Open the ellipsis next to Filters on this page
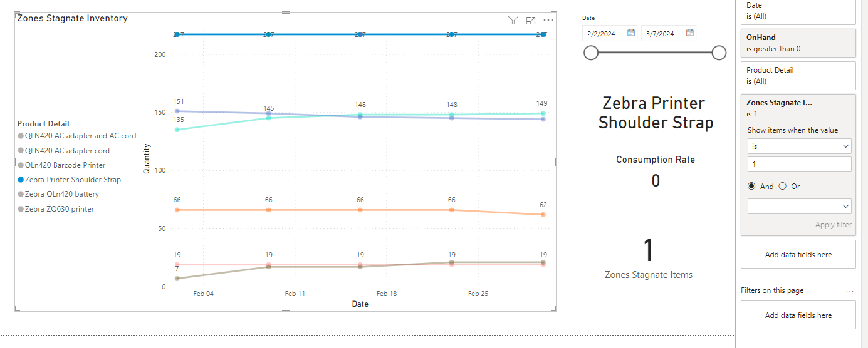This screenshot has width=868, height=348. 850,291
